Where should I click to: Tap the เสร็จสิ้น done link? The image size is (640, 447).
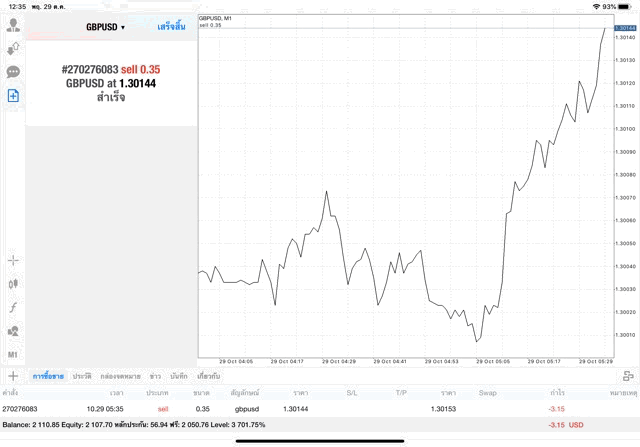click(x=171, y=27)
